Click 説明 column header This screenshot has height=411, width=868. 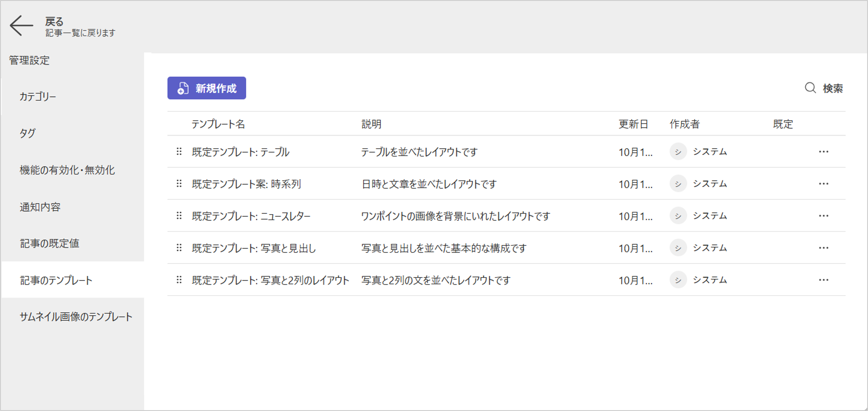(x=371, y=124)
